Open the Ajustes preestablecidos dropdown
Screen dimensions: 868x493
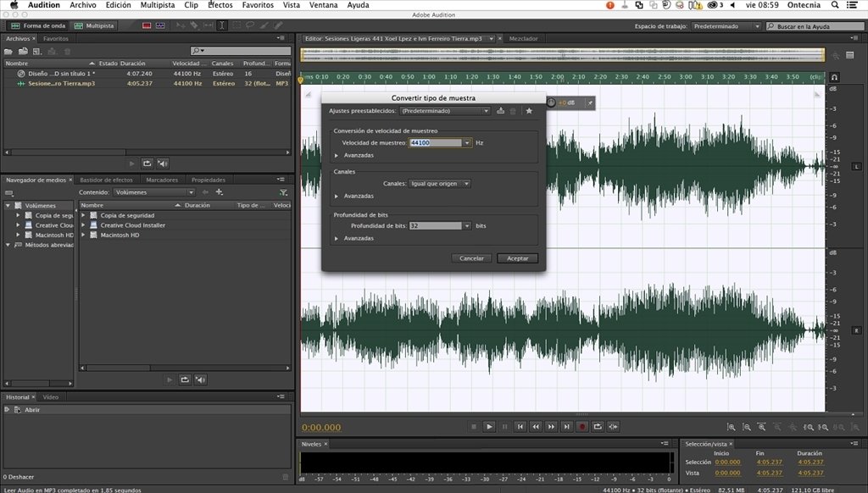[x=445, y=111]
